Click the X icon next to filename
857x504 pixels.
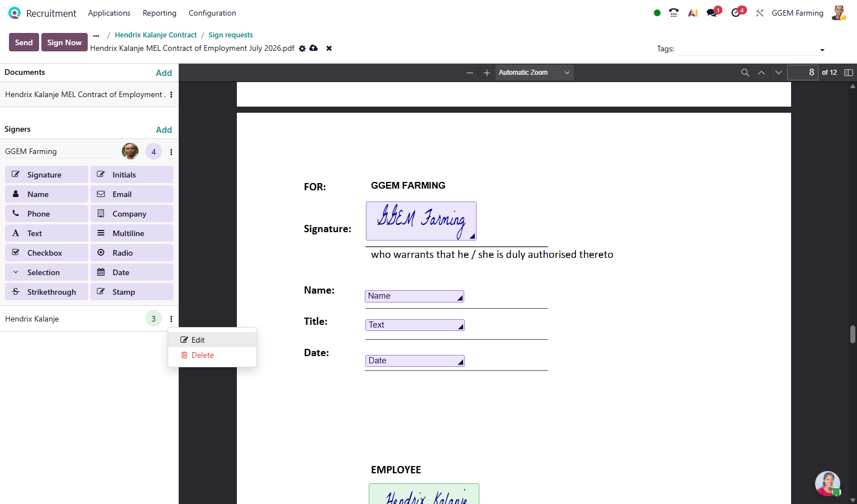pyautogui.click(x=329, y=49)
